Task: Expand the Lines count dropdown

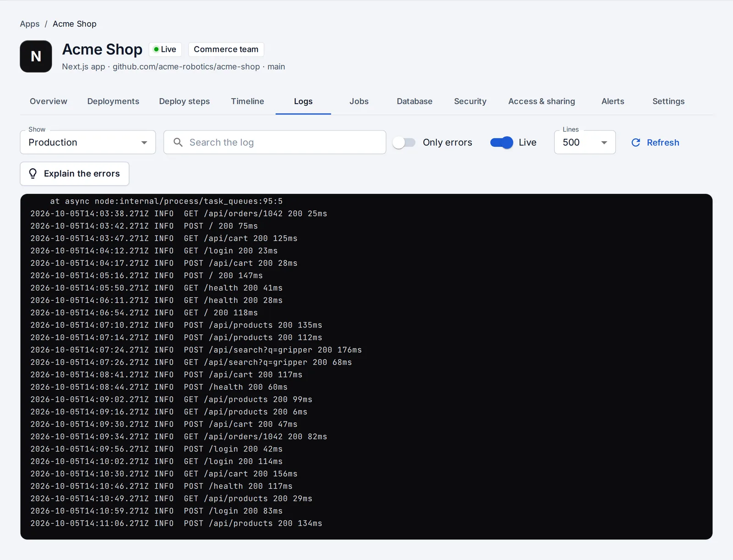Action: point(585,142)
